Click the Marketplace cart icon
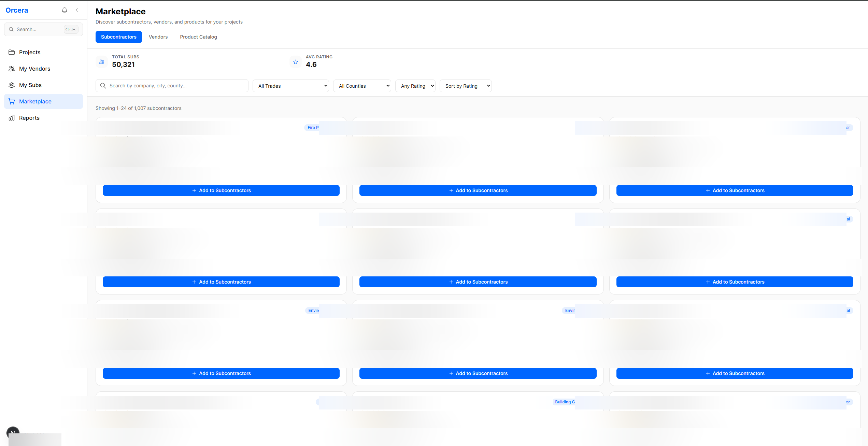868x446 pixels. pos(12,101)
